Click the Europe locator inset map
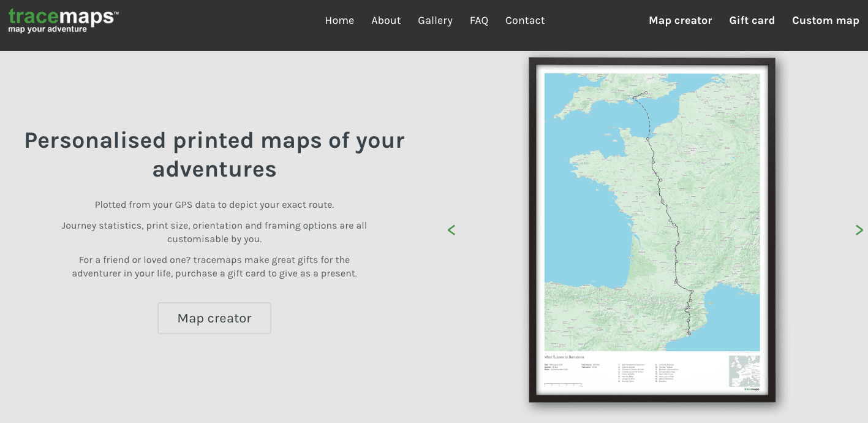The height and width of the screenshot is (423, 868). (744, 370)
